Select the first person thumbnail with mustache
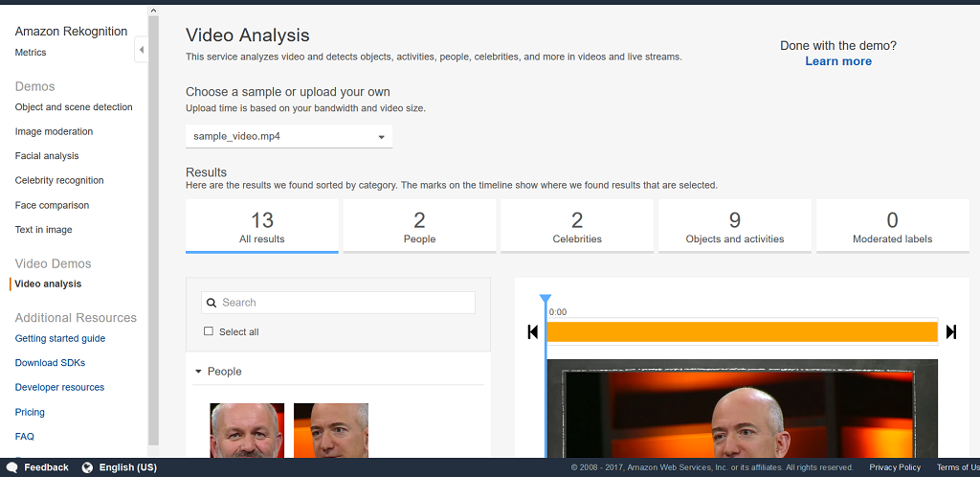The width and height of the screenshot is (980, 477). click(x=247, y=430)
